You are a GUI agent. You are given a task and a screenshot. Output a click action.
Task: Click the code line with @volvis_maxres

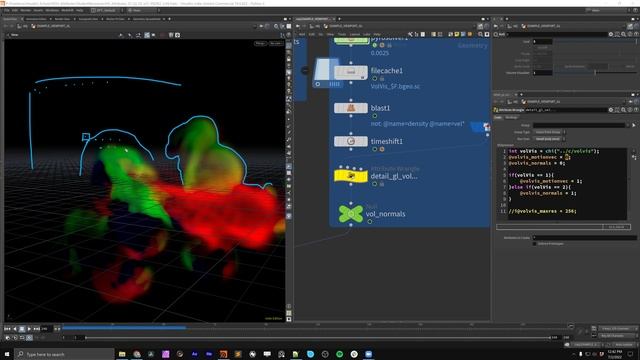click(x=543, y=211)
